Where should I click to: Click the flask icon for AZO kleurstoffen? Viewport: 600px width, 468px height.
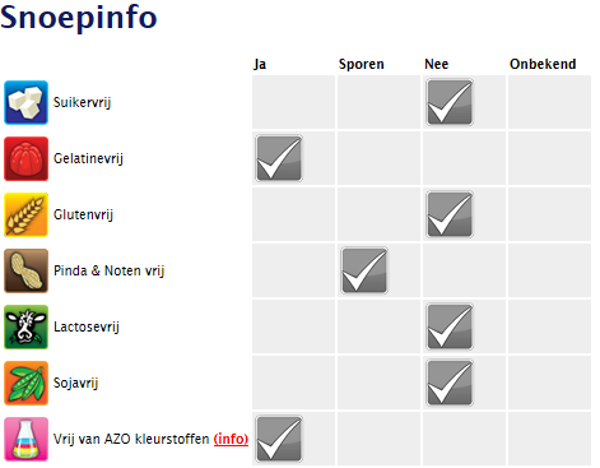[x=26, y=438]
